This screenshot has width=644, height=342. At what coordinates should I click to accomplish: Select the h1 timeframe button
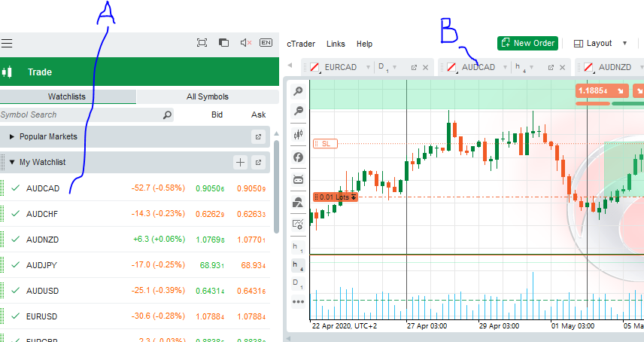pyautogui.click(x=298, y=247)
